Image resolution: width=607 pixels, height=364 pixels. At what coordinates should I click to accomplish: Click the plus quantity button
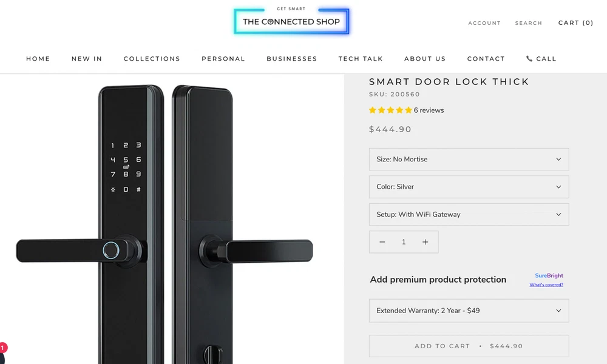point(425,242)
